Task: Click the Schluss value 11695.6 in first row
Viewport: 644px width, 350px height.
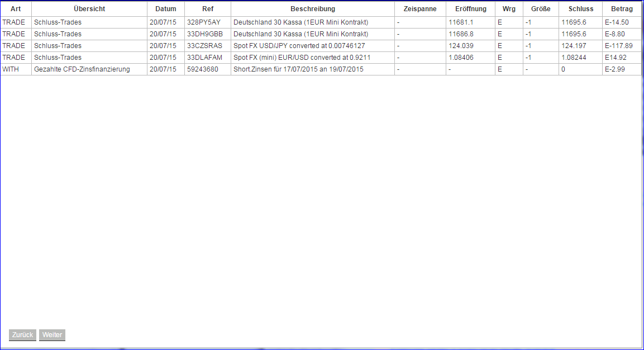Action: click(574, 22)
